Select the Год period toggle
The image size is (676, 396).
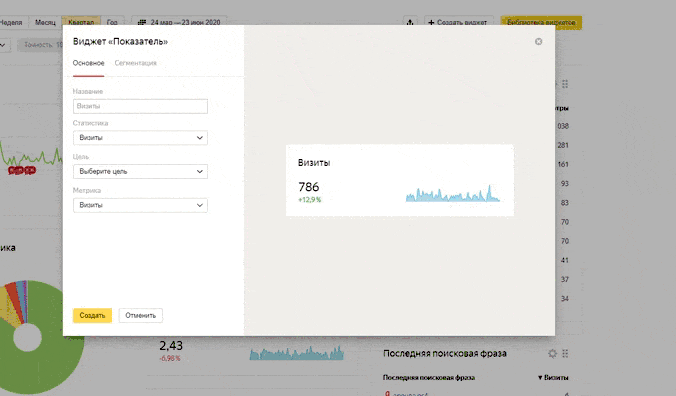pyautogui.click(x=112, y=22)
